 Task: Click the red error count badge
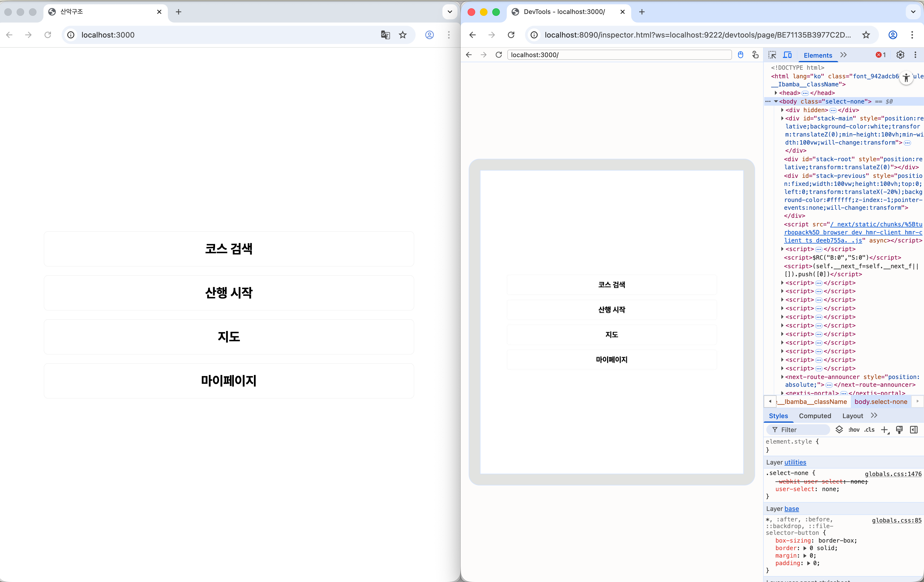coord(881,55)
